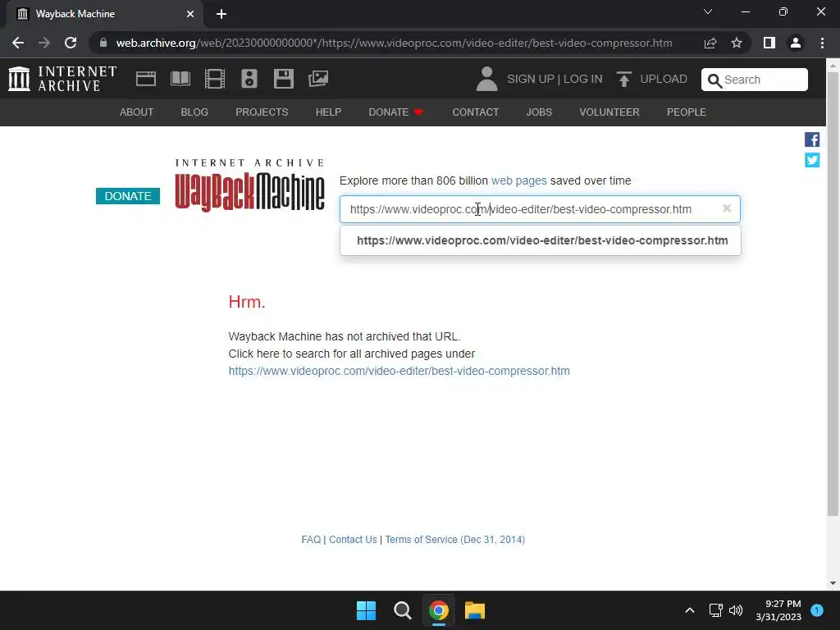Image resolution: width=840 pixels, height=630 pixels.
Task: Open the Internet Archive home logo
Action: [x=62, y=79]
